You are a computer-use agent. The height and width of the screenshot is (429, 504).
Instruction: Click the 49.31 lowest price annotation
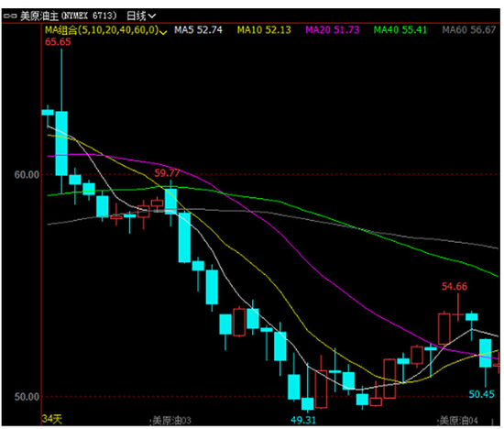[x=303, y=420]
